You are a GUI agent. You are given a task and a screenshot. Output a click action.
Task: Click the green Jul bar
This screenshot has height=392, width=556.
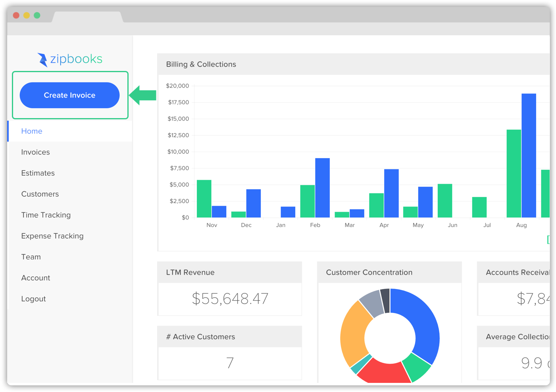click(x=479, y=207)
